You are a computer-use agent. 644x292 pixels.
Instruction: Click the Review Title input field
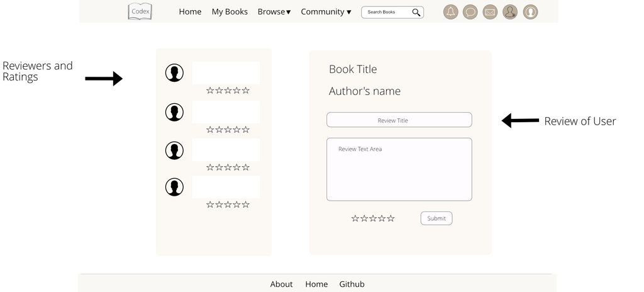tap(399, 120)
